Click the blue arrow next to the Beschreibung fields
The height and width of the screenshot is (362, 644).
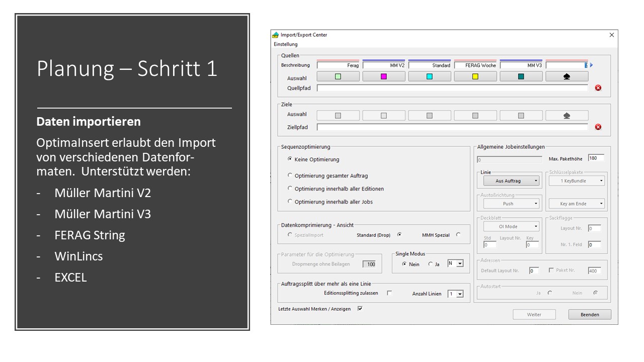tap(592, 65)
